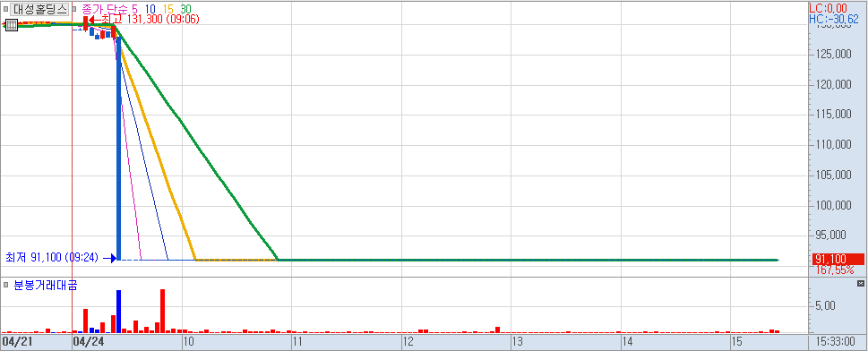Click the HC:-30,62 readout
868x351 pixels.
tap(834, 19)
